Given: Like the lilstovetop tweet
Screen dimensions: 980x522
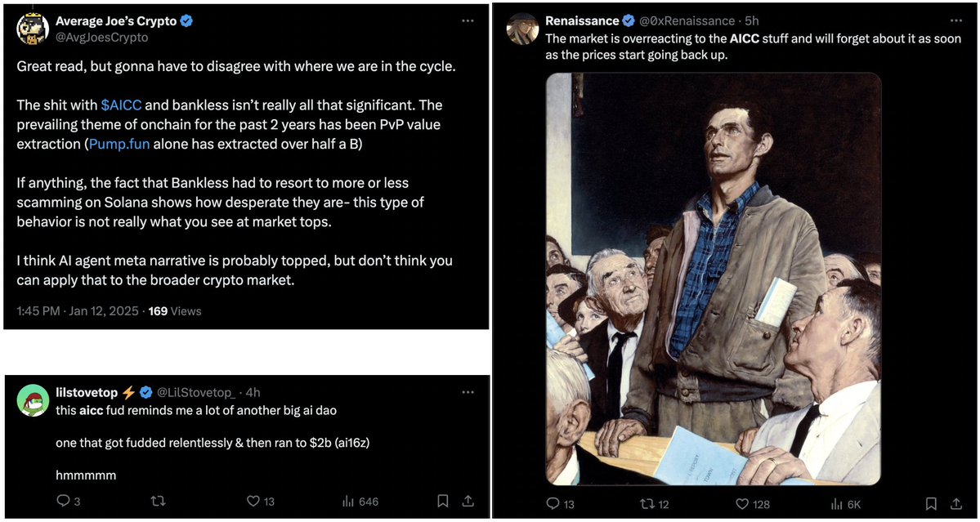Looking at the screenshot, I should [253, 501].
